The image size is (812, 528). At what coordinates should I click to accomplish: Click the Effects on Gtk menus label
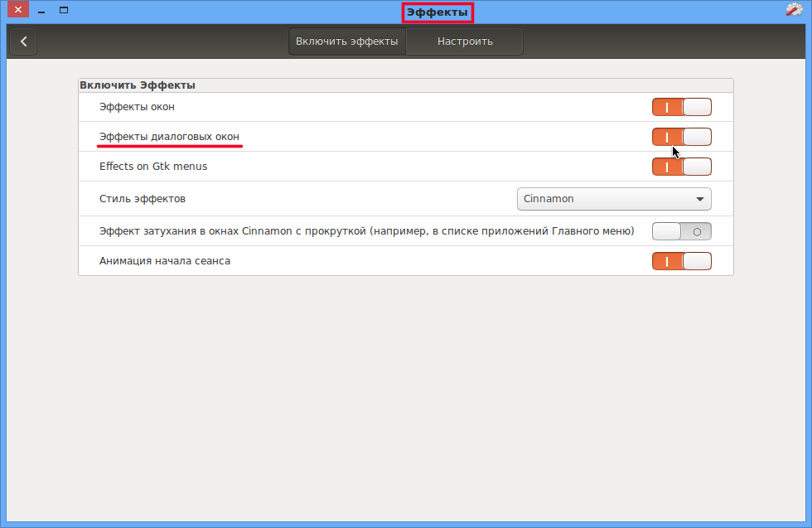(x=153, y=167)
